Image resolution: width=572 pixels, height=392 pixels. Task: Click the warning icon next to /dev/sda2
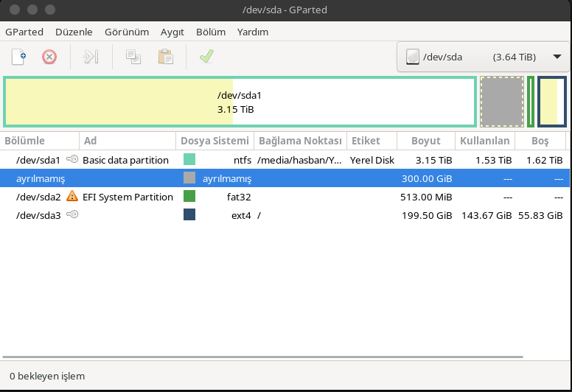(x=72, y=196)
